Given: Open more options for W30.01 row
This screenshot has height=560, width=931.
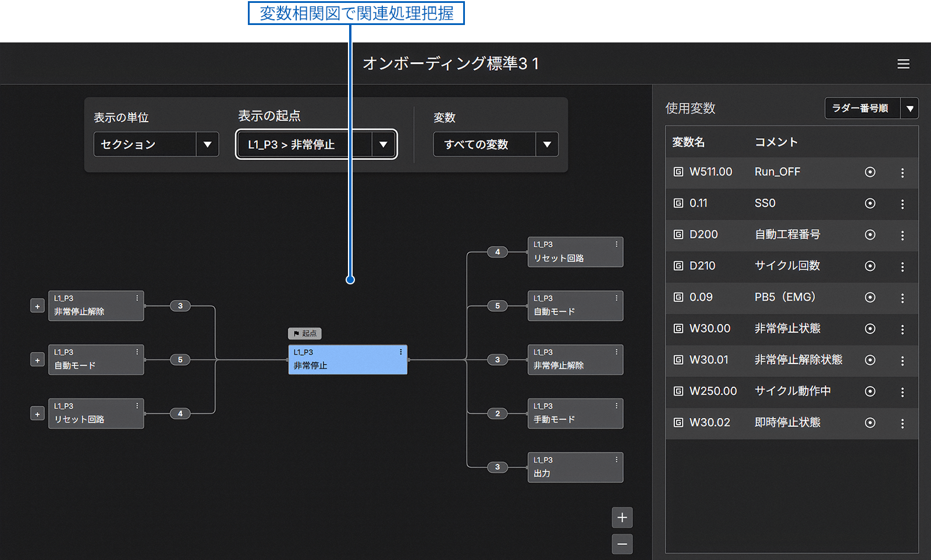Looking at the screenshot, I should click(902, 361).
